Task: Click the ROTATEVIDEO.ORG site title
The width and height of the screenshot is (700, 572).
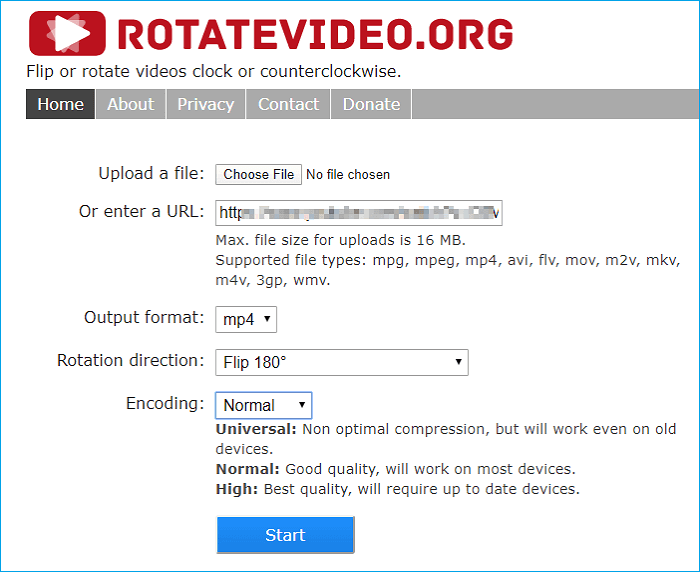Action: (x=316, y=34)
